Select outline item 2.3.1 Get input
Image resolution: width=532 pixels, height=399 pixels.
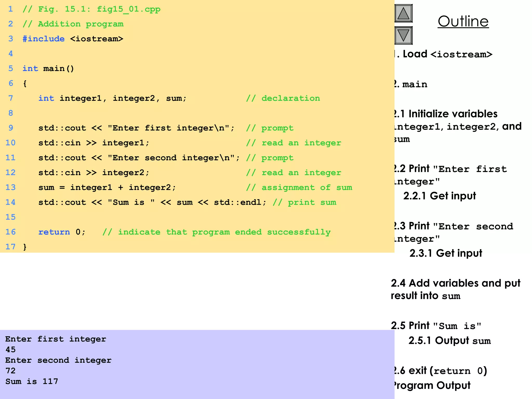tap(446, 253)
